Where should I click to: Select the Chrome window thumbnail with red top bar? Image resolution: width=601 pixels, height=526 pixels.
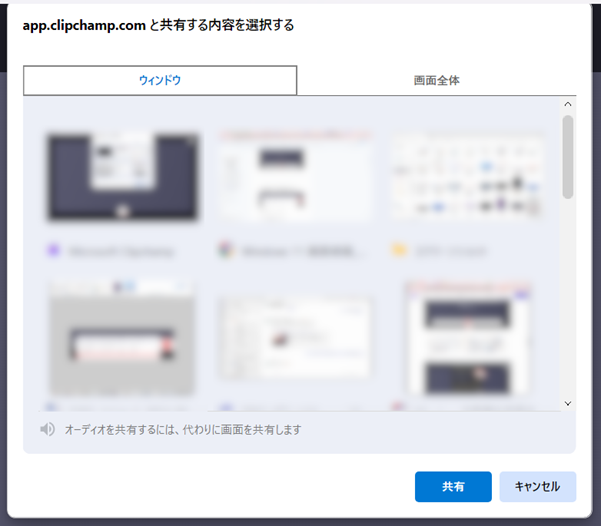pos(295,177)
